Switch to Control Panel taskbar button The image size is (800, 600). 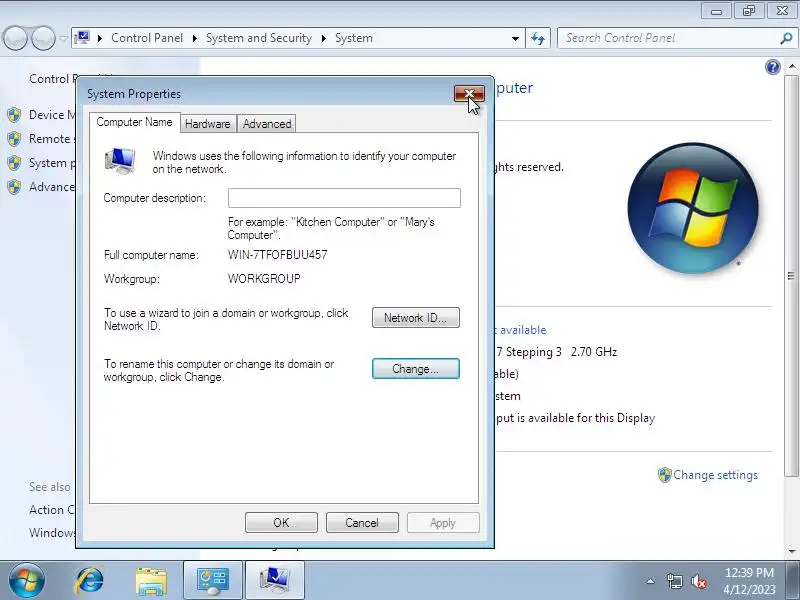point(213,581)
